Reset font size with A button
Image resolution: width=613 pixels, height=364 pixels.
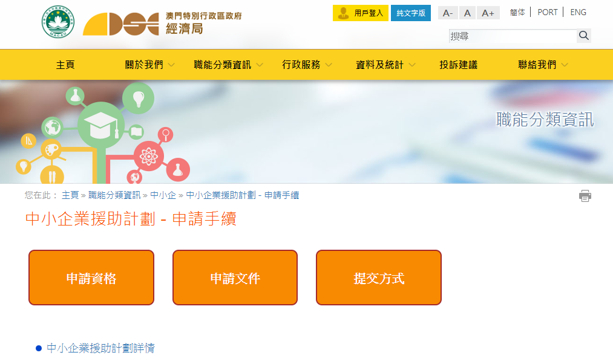coord(467,13)
